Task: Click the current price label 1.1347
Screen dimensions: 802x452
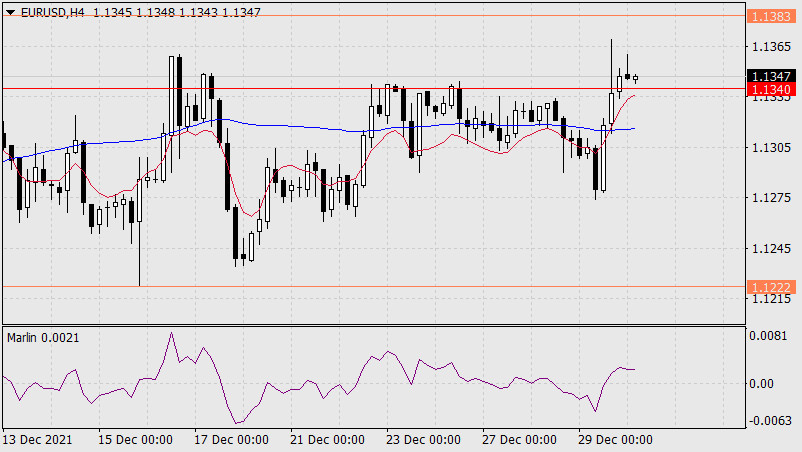Action: pyautogui.click(x=771, y=76)
